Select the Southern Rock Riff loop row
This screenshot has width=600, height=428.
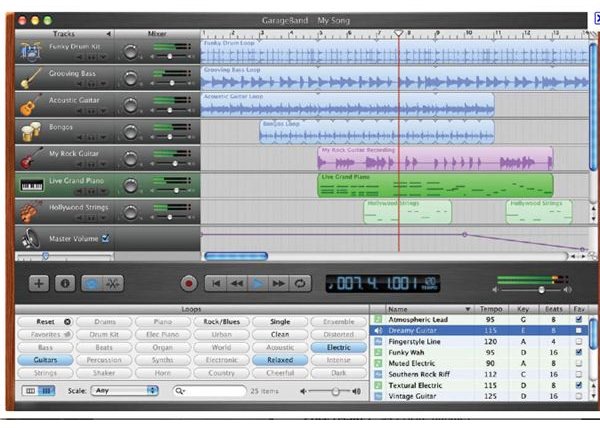(479, 374)
